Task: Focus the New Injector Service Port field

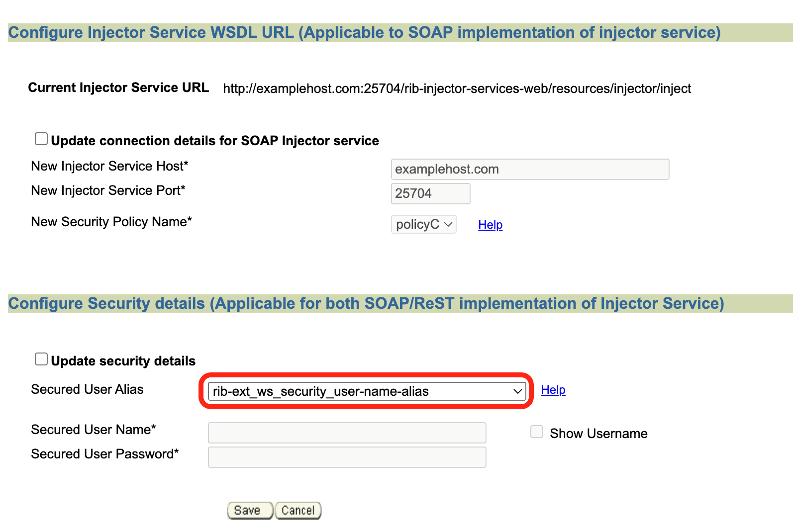Action: (431, 193)
